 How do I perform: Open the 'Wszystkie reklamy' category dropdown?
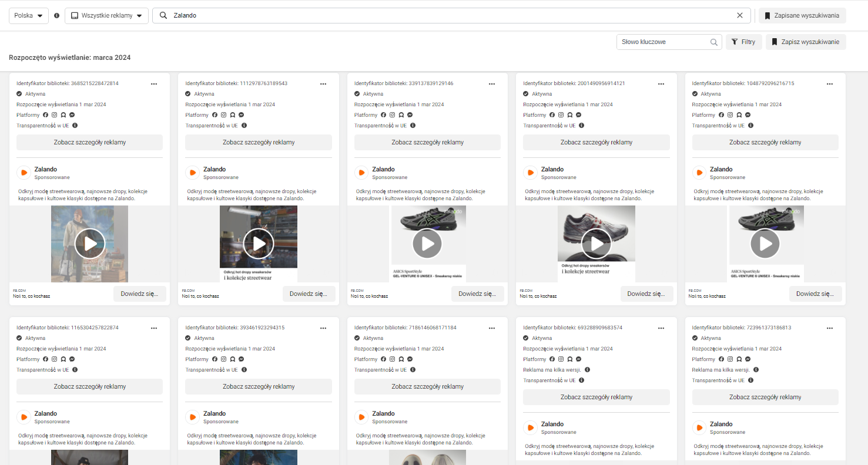click(x=106, y=16)
